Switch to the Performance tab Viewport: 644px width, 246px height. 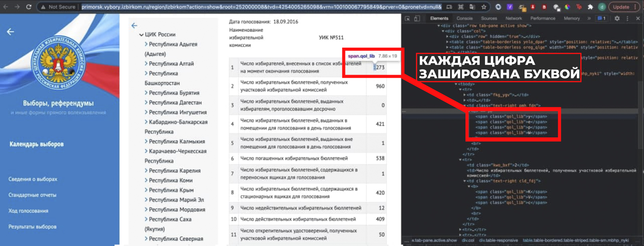543,19
